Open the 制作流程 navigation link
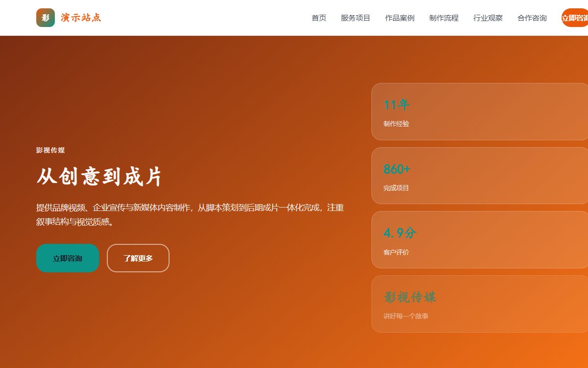This screenshot has width=588, height=368. coord(444,18)
